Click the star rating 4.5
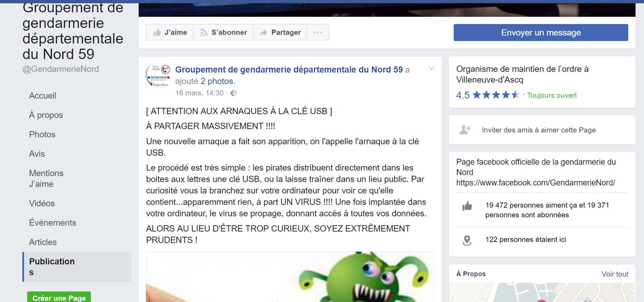This screenshot has height=302, width=644. (488, 95)
